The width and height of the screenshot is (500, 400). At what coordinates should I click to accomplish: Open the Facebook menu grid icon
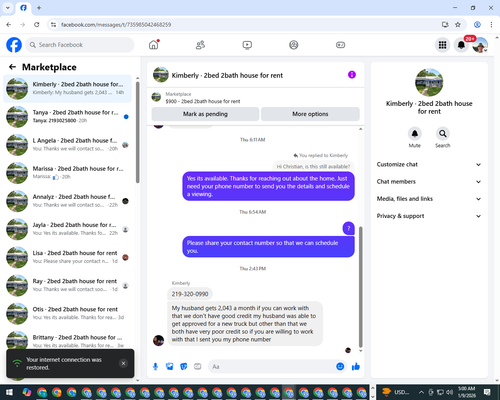click(442, 45)
